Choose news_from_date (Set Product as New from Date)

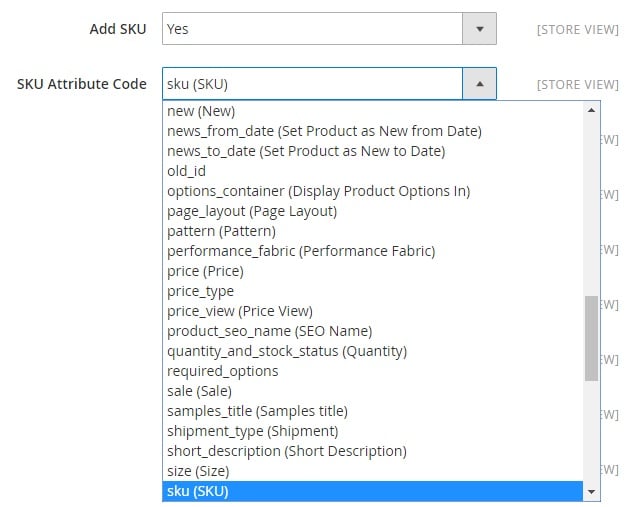click(373, 131)
